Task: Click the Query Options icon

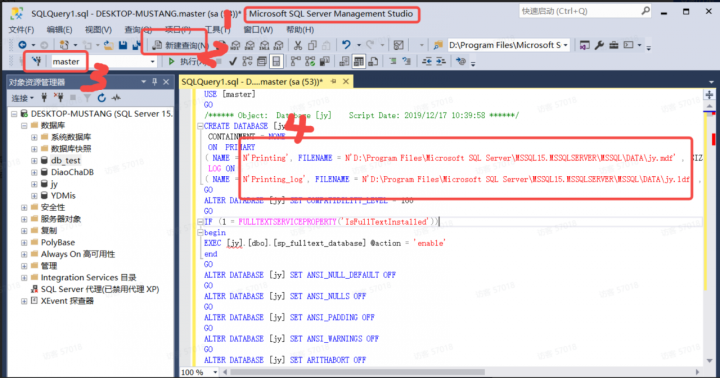Action: pos(262,61)
